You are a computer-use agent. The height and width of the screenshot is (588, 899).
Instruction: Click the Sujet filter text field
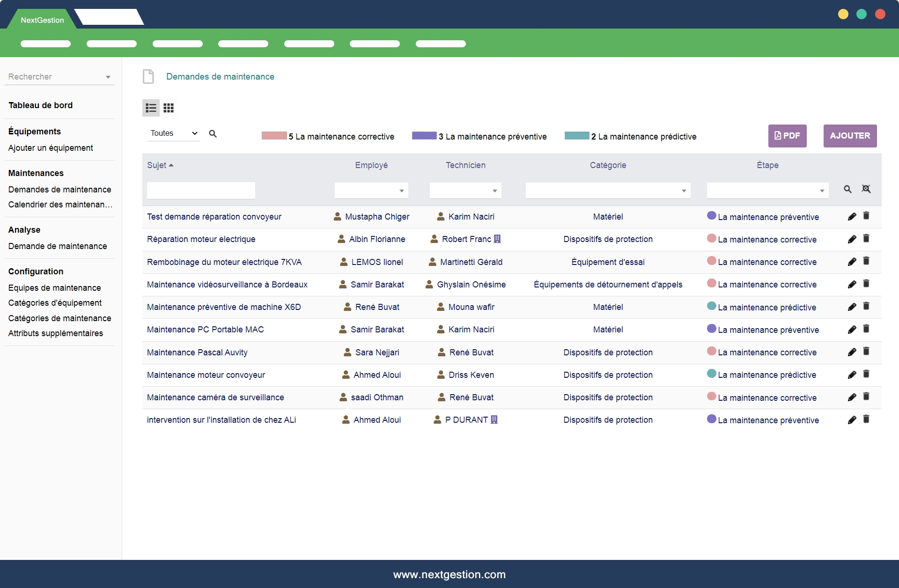tap(201, 191)
